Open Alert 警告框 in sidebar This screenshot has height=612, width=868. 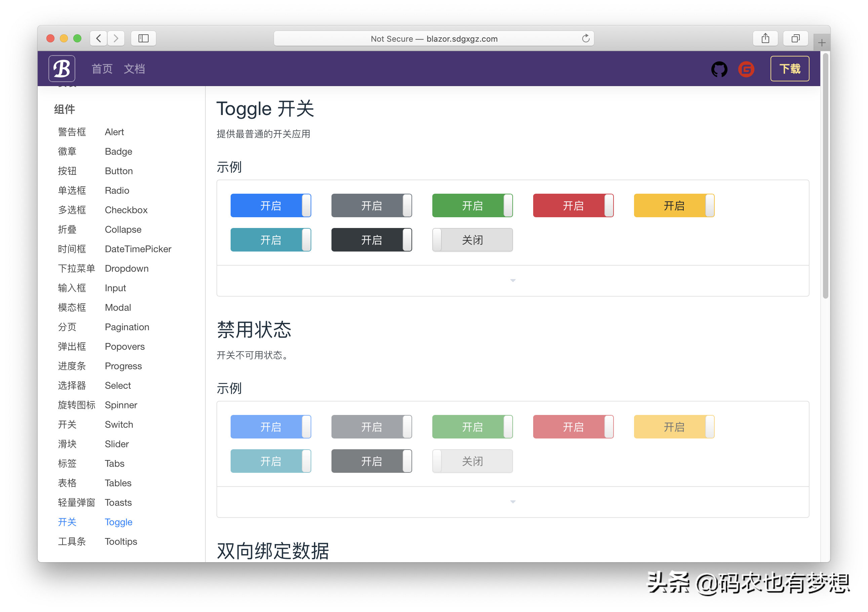(91, 132)
